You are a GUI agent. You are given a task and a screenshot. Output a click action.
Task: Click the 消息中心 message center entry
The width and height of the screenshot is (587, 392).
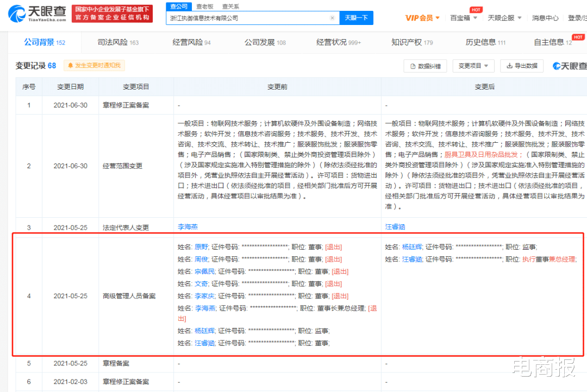coord(545,17)
